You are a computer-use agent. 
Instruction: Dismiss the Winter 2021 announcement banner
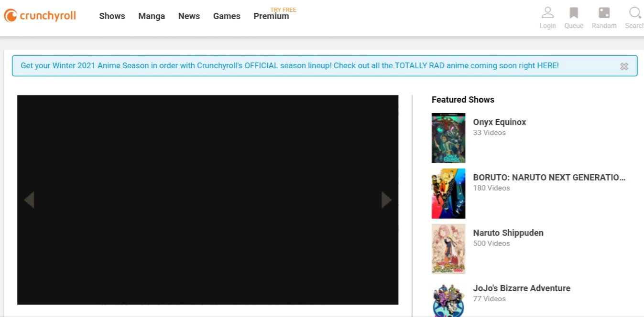tap(624, 66)
